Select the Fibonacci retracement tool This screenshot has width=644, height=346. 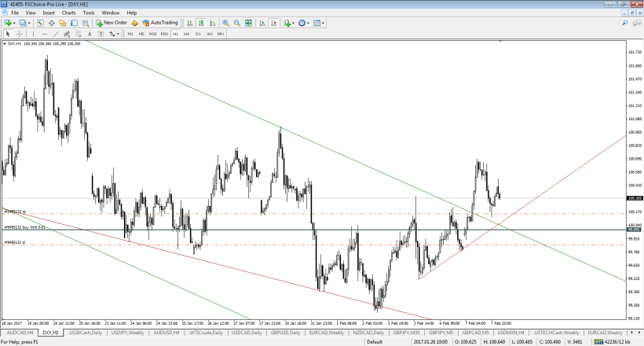click(x=78, y=34)
